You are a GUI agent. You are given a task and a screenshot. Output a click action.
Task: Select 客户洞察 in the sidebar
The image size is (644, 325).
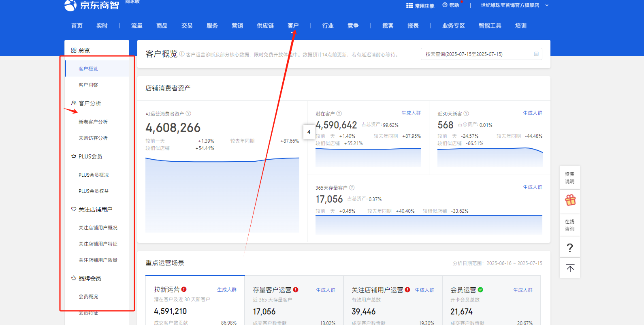[88, 85]
